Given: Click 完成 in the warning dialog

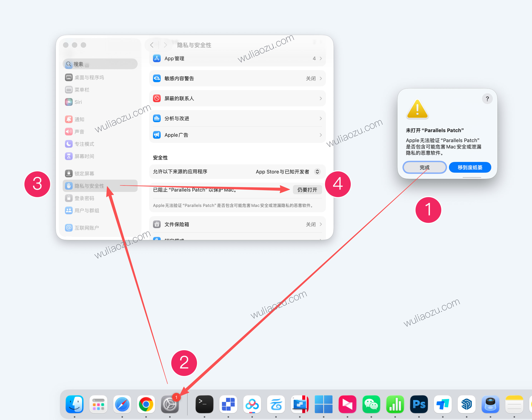Looking at the screenshot, I should pos(424,167).
